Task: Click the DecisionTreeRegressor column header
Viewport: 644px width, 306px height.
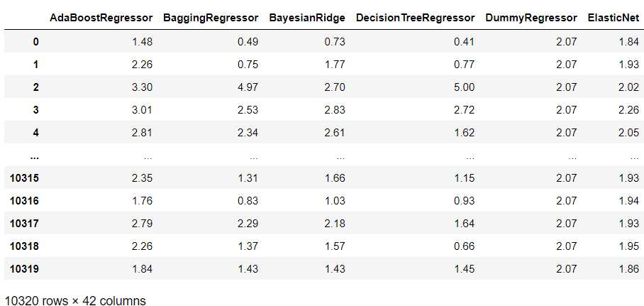Action: (x=413, y=17)
